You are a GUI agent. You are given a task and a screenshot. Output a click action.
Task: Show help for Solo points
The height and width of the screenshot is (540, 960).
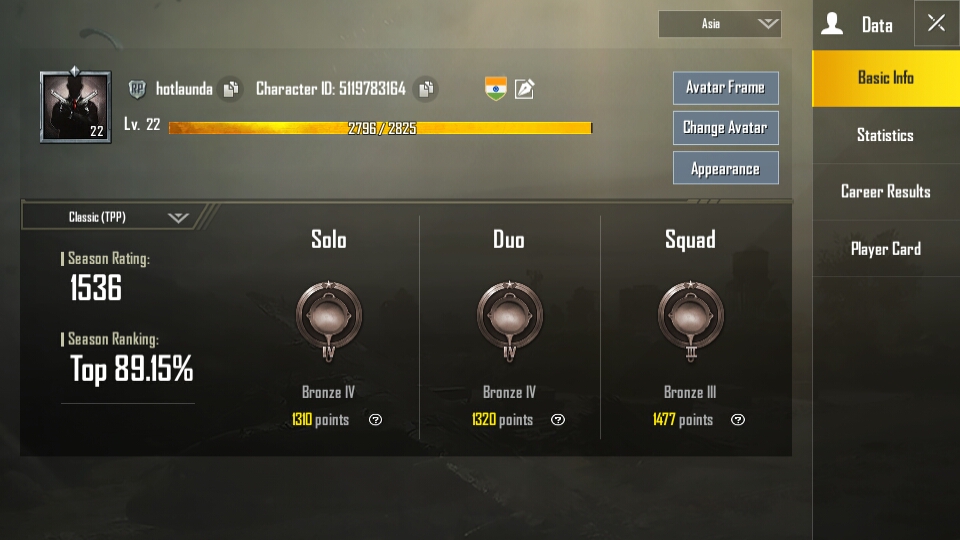(x=375, y=419)
